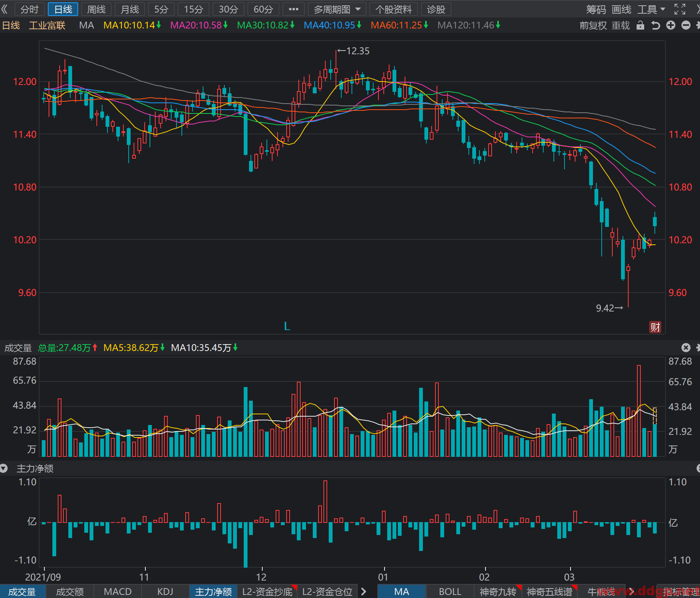The height and width of the screenshot is (598, 700).
Task: Click the fullscreen expand icon
Action: pyautogui.click(x=680, y=9)
